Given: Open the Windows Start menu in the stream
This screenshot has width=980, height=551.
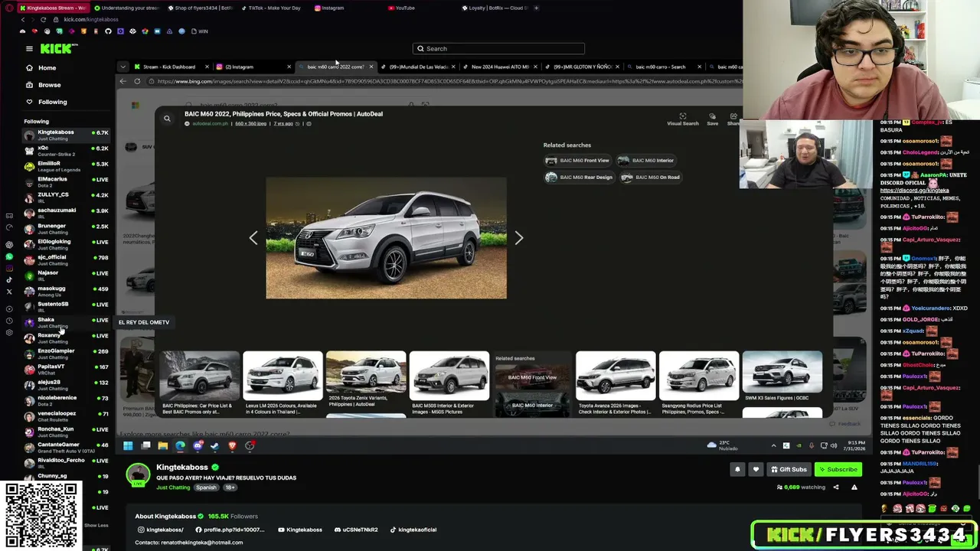Looking at the screenshot, I should point(128,445).
